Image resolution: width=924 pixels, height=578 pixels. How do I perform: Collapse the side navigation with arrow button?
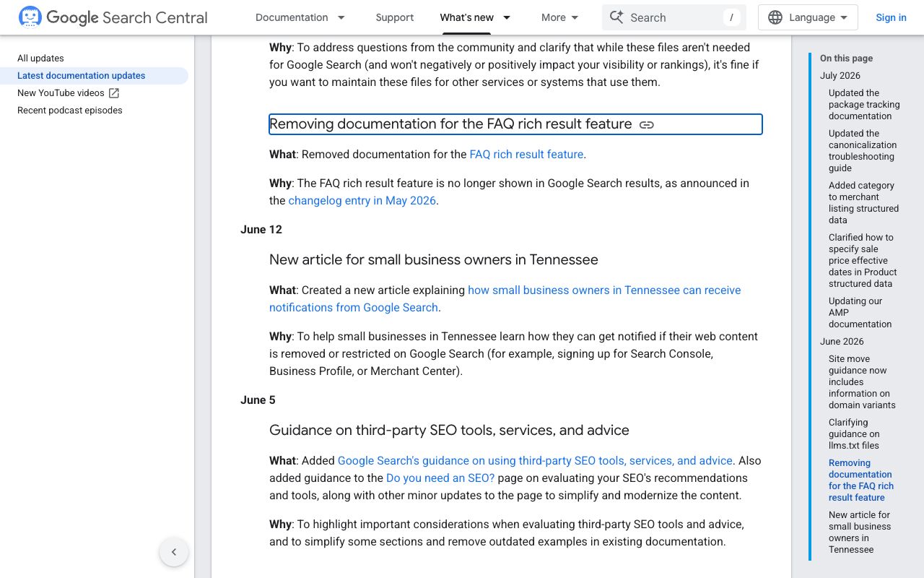(174, 552)
